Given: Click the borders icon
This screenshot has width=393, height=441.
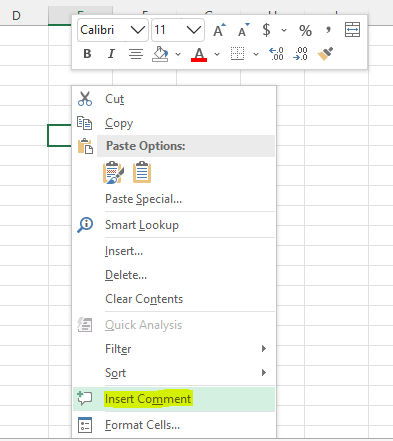Looking at the screenshot, I should [x=237, y=54].
